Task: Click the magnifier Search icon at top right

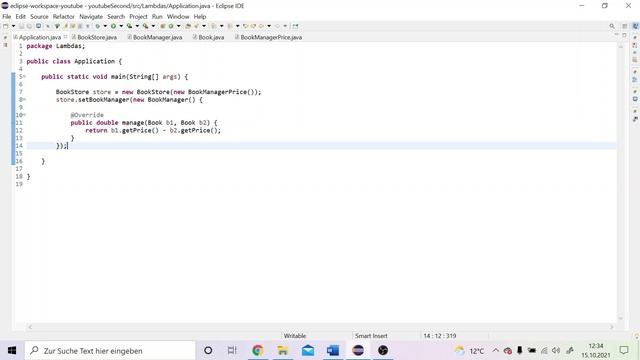Action: pyautogui.click(x=612, y=26)
